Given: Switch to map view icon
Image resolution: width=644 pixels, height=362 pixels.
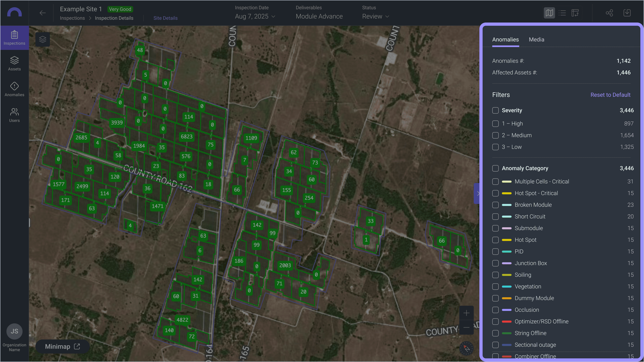Looking at the screenshot, I should 549,13.
